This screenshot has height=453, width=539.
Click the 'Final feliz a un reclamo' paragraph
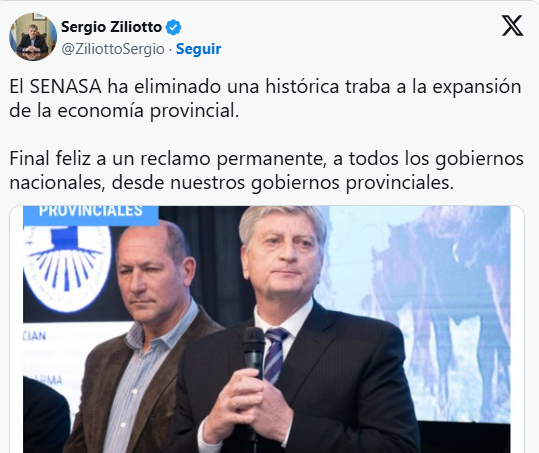coord(266,171)
